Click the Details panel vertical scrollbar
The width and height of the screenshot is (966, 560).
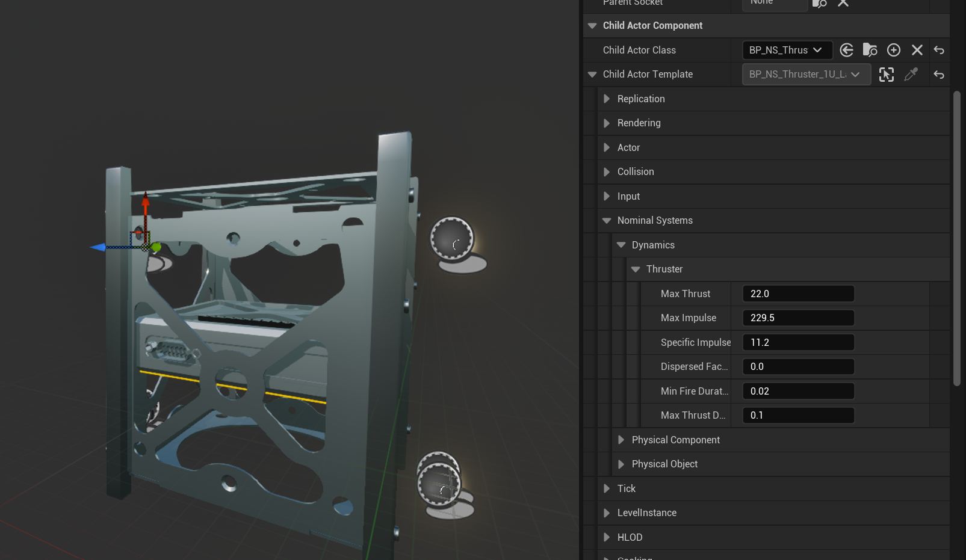pyautogui.click(x=957, y=238)
